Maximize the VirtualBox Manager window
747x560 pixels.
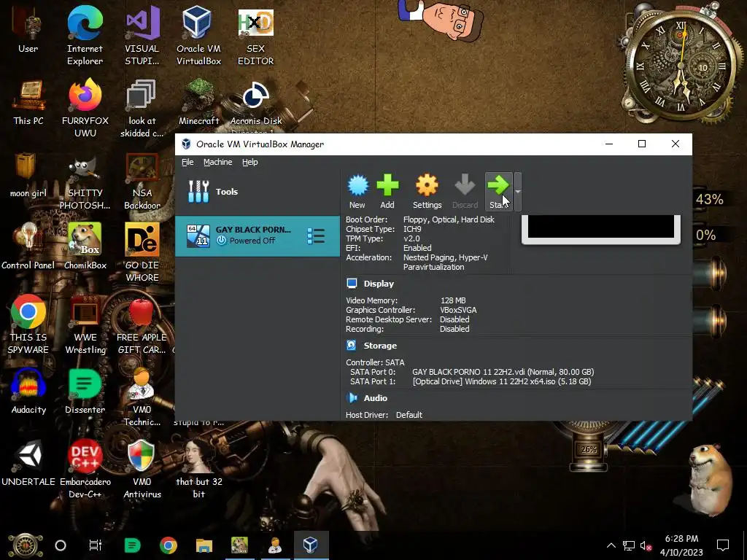(642, 144)
